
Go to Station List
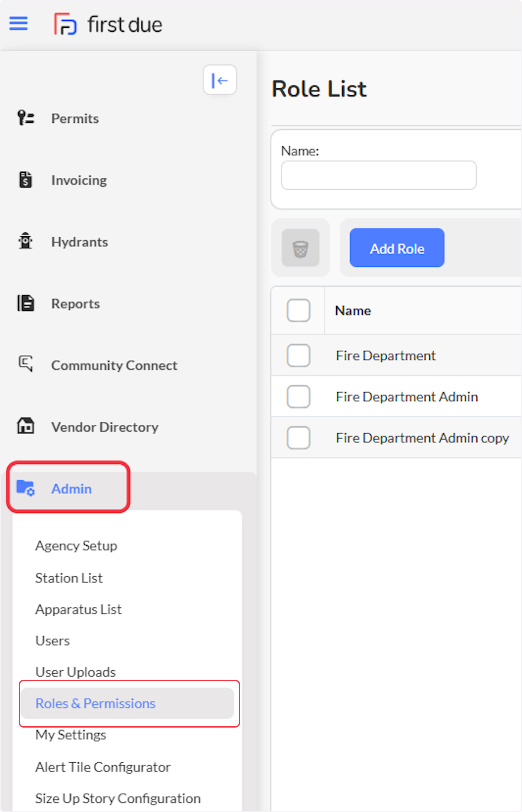click(x=69, y=578)
